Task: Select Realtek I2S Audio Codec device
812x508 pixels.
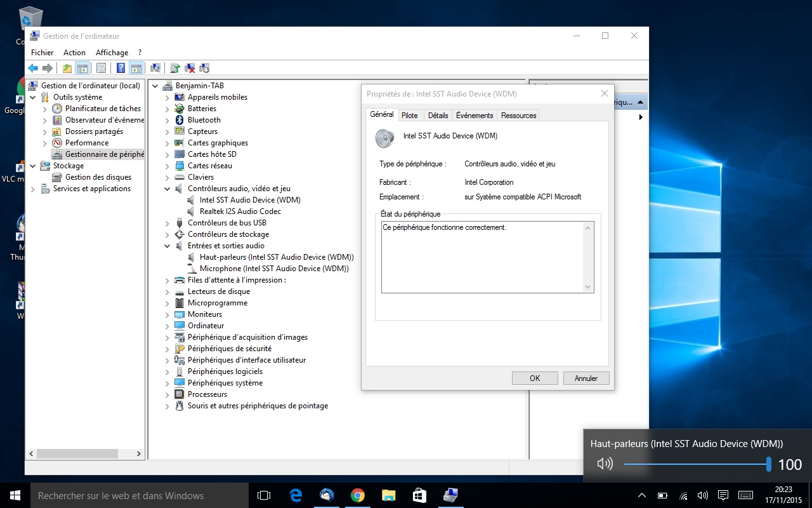Action: click(240, 211)
